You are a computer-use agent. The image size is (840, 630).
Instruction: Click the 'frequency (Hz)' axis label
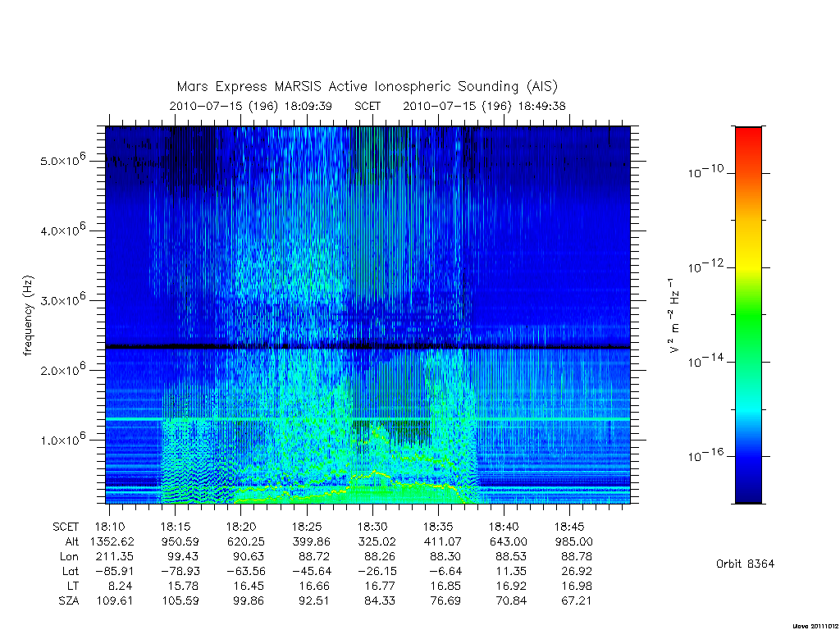click(29, 316)
